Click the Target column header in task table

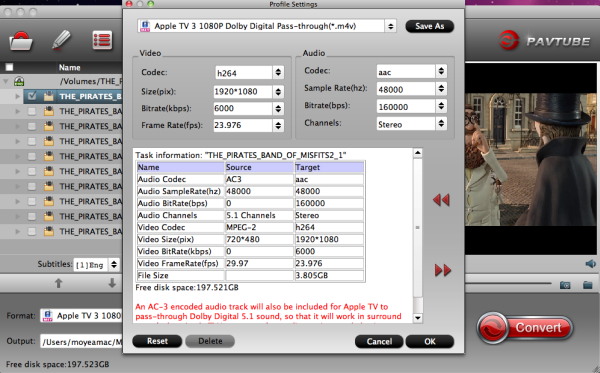pos(329,167)
